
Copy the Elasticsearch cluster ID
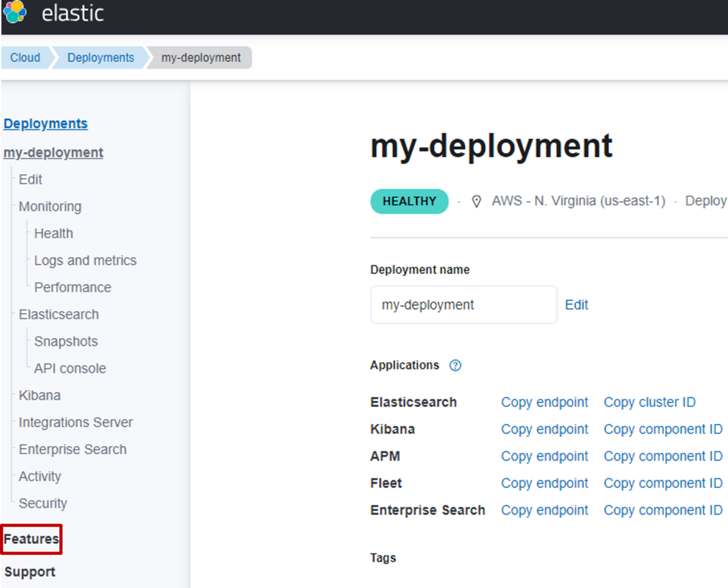click(x=649, y=402)
